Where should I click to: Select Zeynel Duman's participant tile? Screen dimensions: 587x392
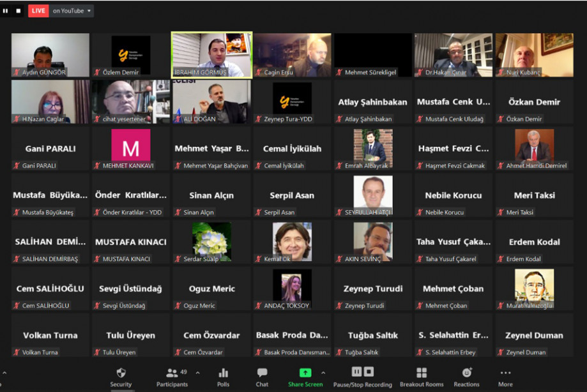(534, 335)
